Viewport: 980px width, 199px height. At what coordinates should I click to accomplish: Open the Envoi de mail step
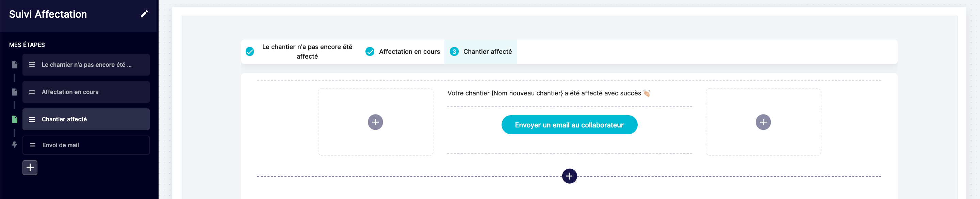pyautogui.click(x=86, y=145)
